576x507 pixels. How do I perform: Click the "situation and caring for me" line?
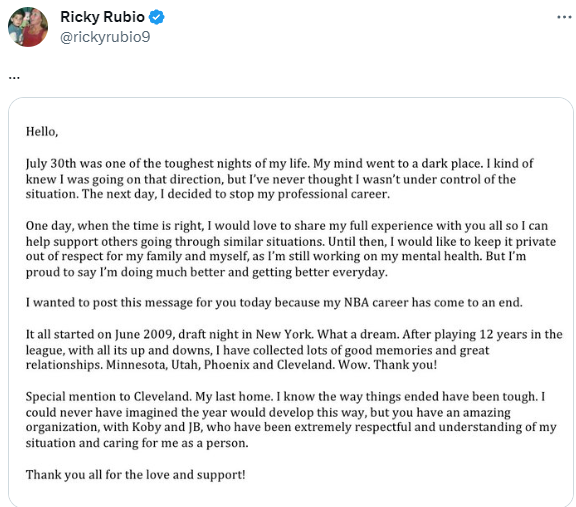137,443
